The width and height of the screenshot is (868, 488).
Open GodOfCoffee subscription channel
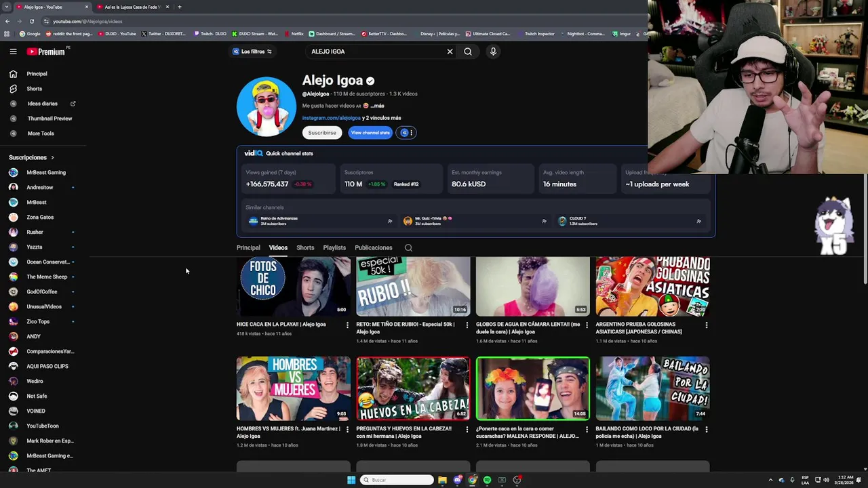41,292
